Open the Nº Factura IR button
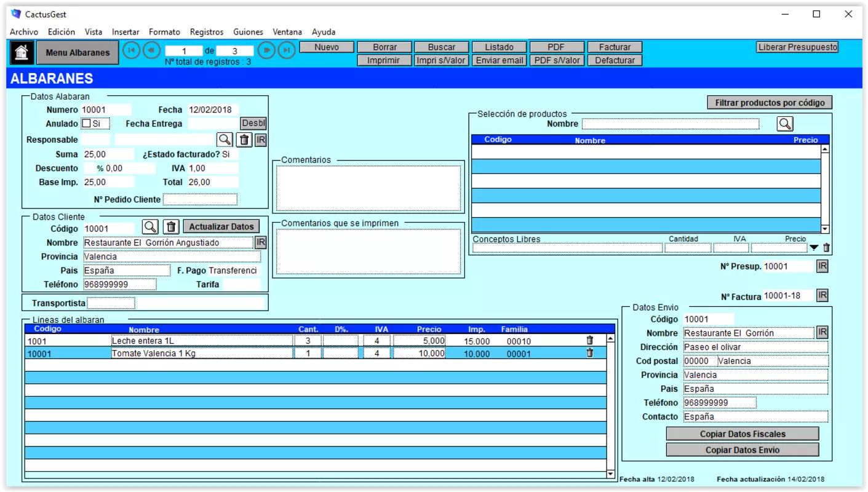The image size is (868, 492). coord(822,296)
